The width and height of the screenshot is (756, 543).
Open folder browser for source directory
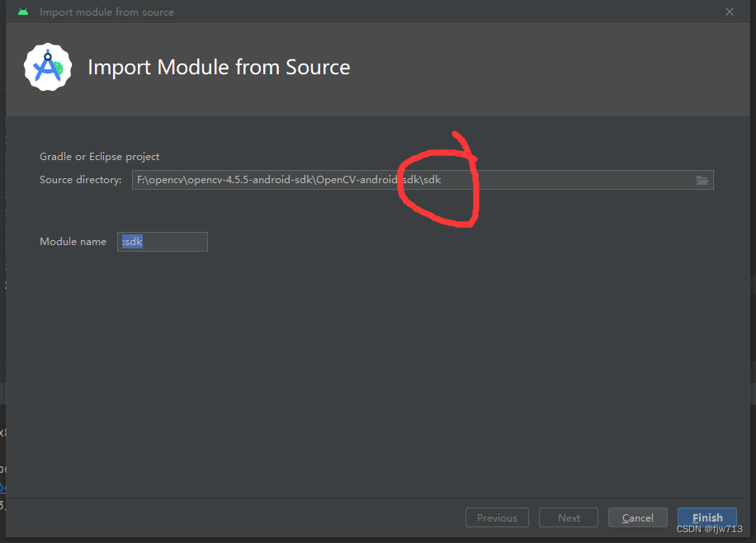point(702,181)
